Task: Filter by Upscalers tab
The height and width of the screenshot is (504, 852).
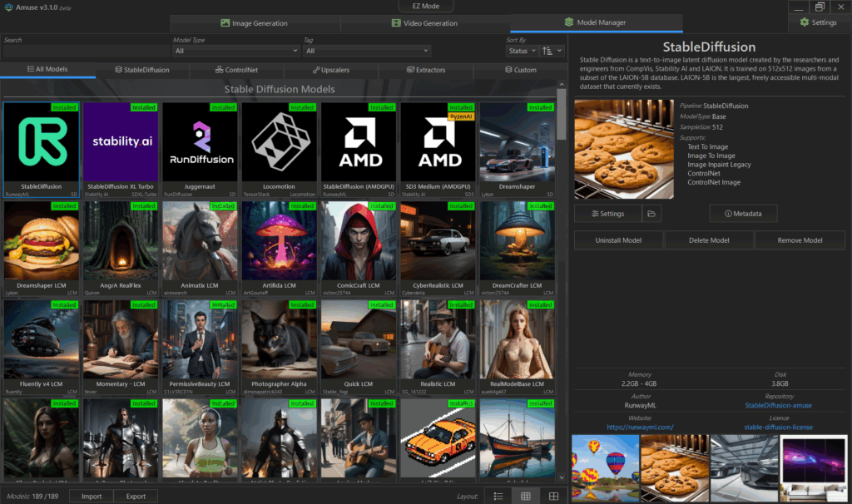Action: (331, 70)
